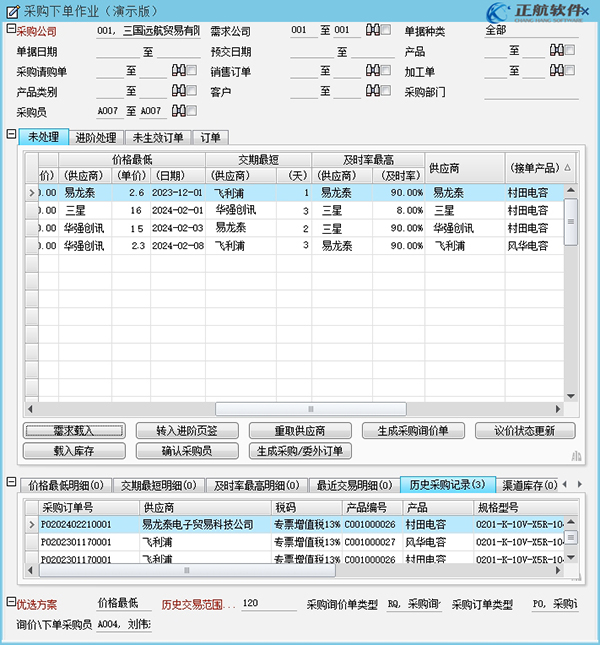Open the 价格最低明细(0) tab
This screenshot has width=600, height=645.
[x=66, y=485]
